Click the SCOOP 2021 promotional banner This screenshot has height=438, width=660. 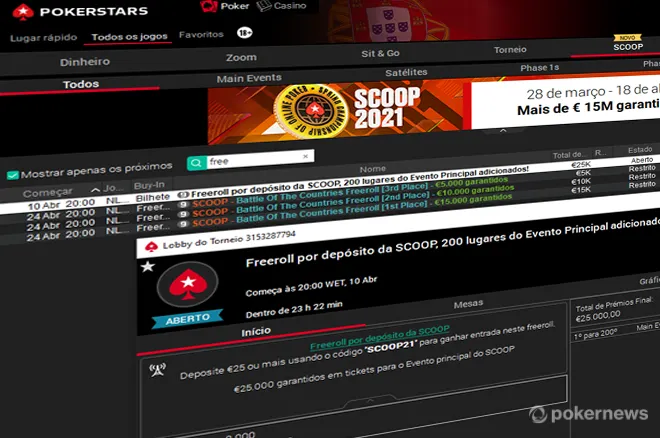(434, 110)
